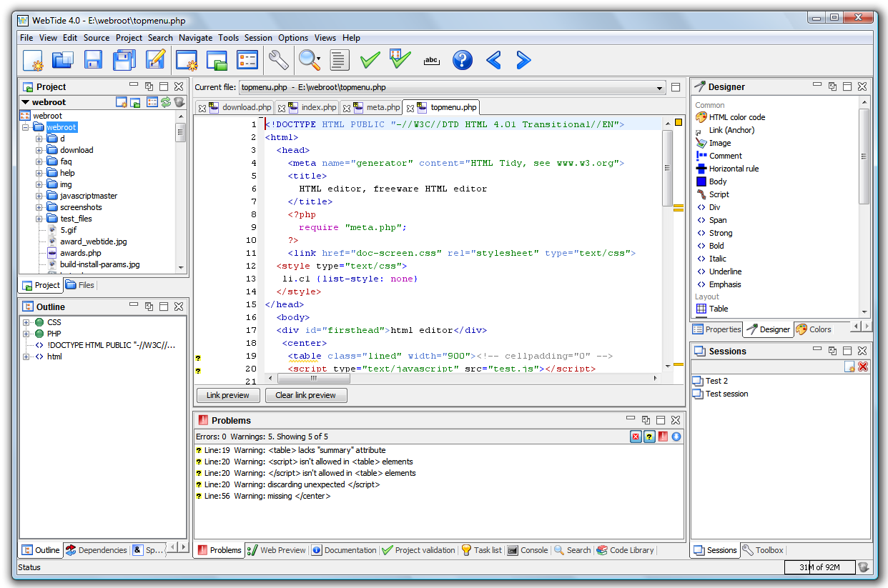
Task: Click the trash bucket icon in Project panel header
Action: click(179, 102)
